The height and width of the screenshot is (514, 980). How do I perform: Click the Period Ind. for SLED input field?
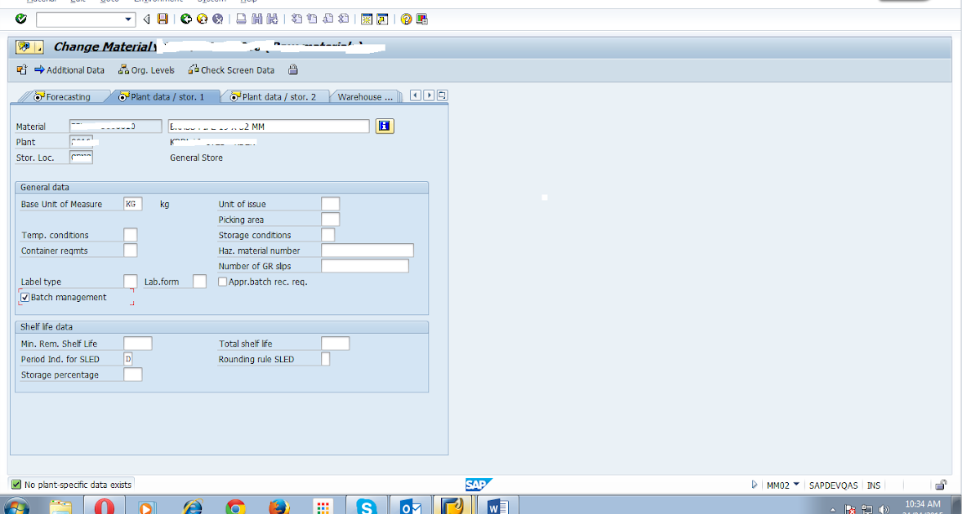tap(130, 358)
